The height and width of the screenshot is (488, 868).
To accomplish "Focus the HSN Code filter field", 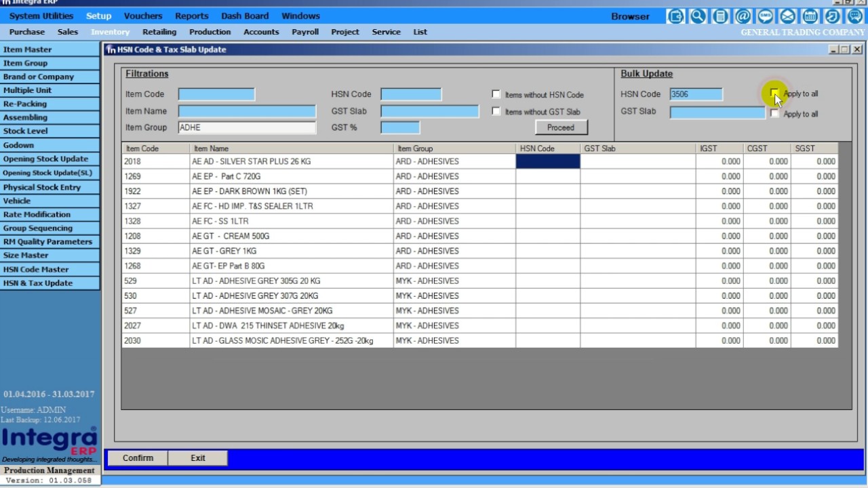I will [411, 94].
